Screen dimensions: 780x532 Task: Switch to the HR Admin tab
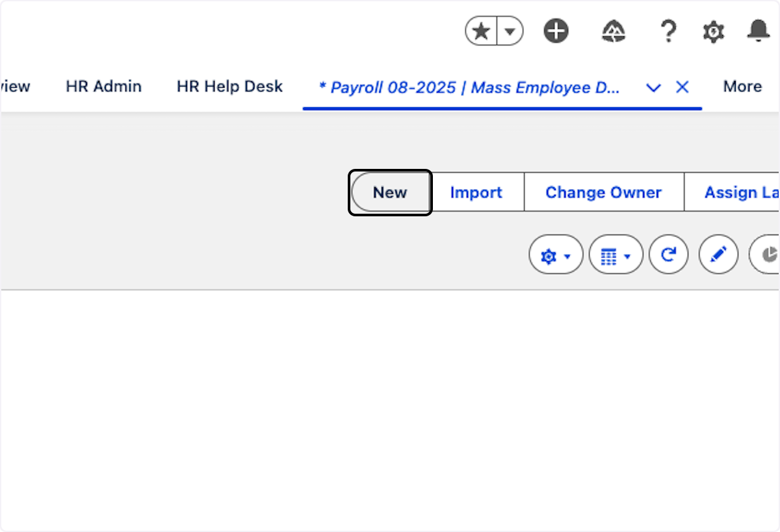click(x=103, y=86)
